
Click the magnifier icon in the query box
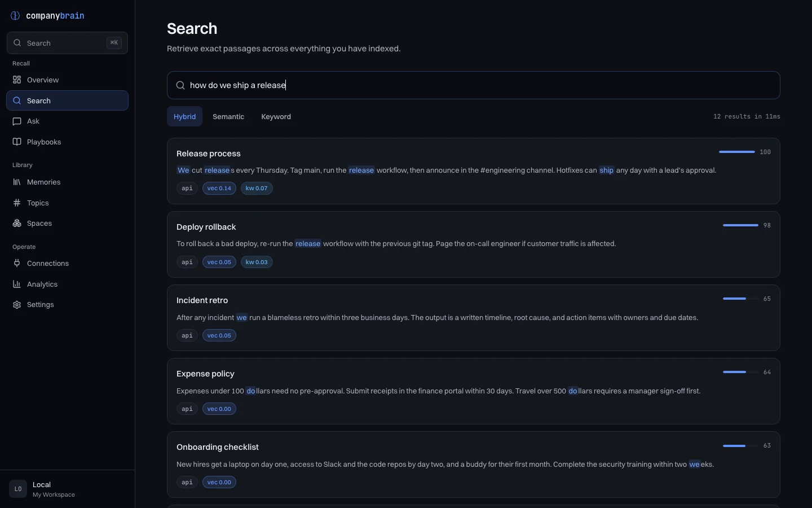click(x=180, y=85)
